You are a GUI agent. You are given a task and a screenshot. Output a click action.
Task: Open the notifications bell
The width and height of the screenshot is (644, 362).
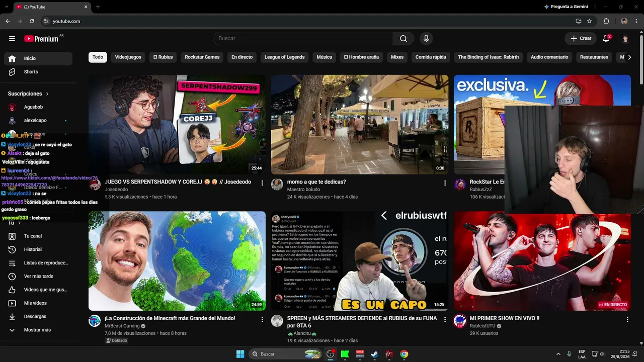click(x=606, y=38)
